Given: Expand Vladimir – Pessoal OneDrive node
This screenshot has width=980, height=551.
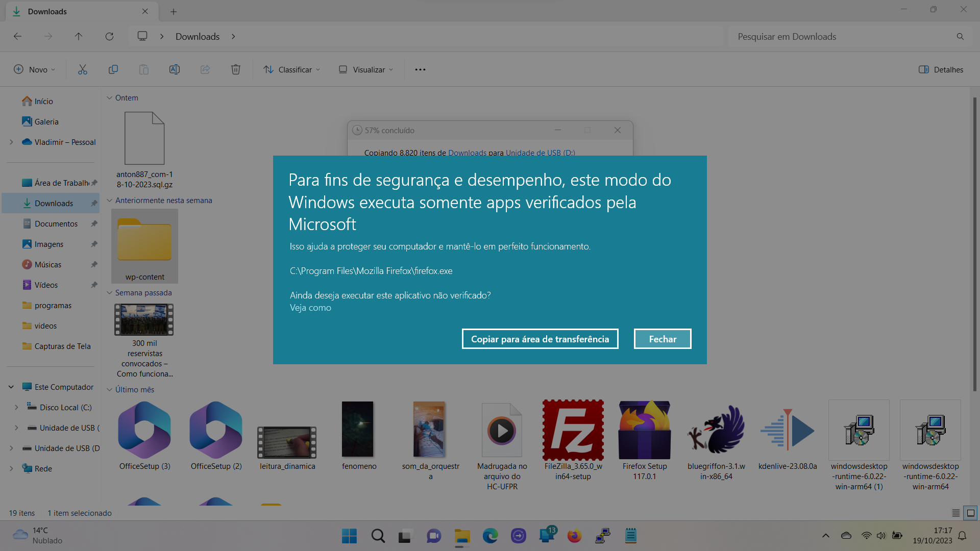Looking at the screenshot, I should (x=11, y=142).
